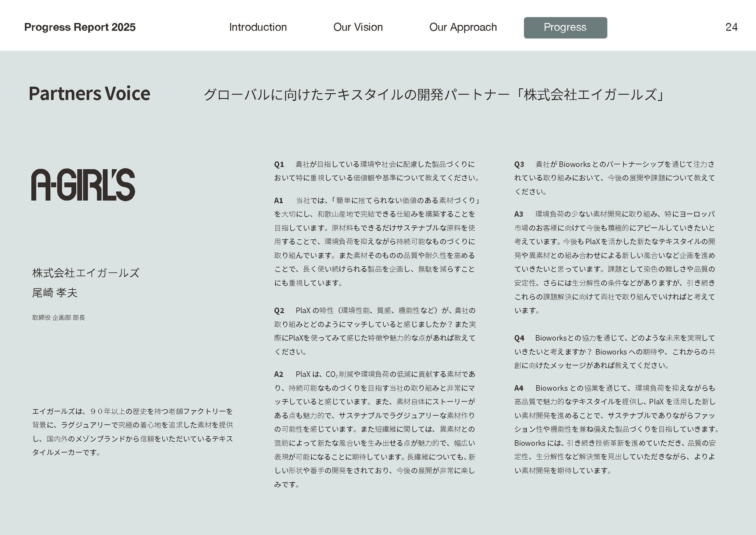Click the company description starting エイガールズは、９０年以上

[133, 432]
